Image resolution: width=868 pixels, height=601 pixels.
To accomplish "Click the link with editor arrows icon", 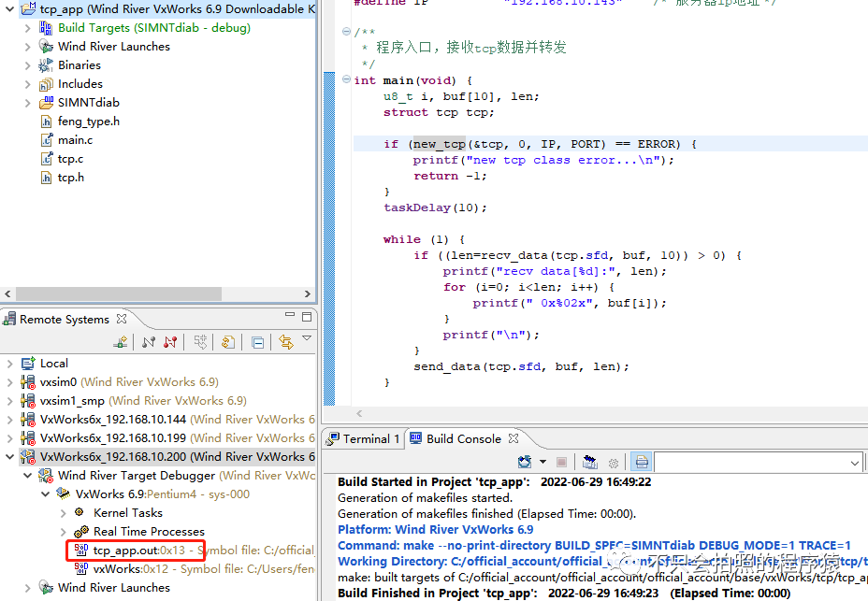I will click(x=286, y=343).
